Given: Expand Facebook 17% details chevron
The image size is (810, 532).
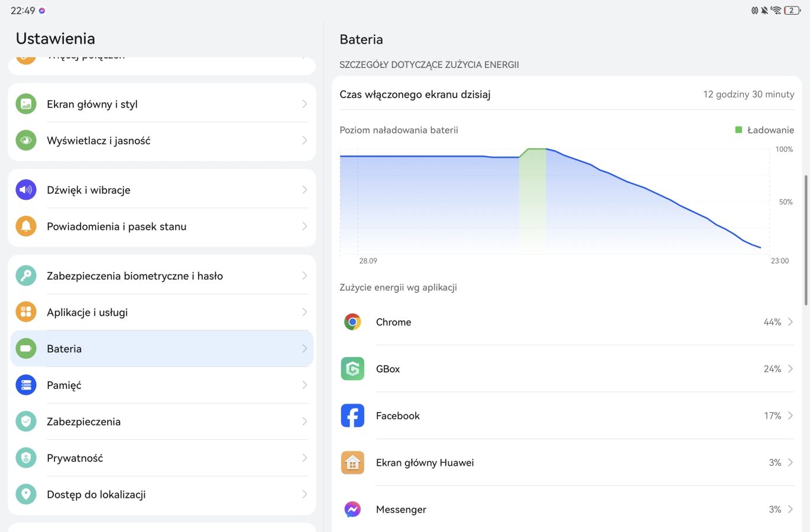Looking at the screenshot, I should (790, 416).
